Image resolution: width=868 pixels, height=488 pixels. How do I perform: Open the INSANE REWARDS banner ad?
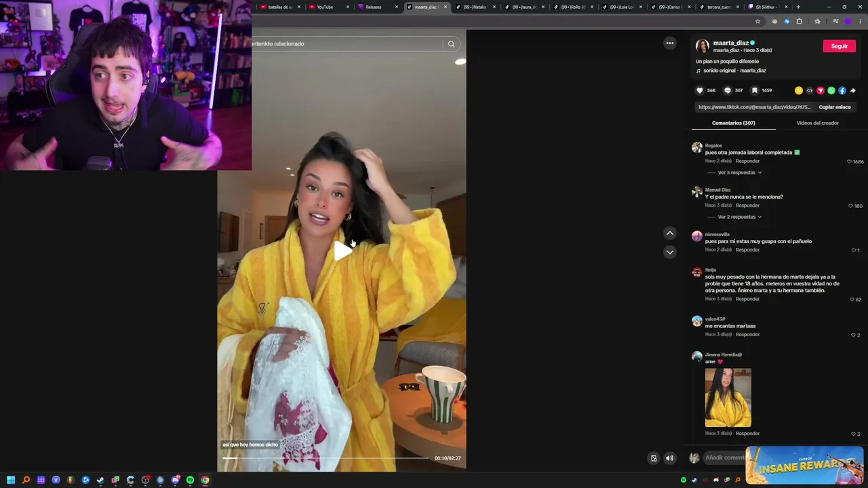(x=804, y=466)
